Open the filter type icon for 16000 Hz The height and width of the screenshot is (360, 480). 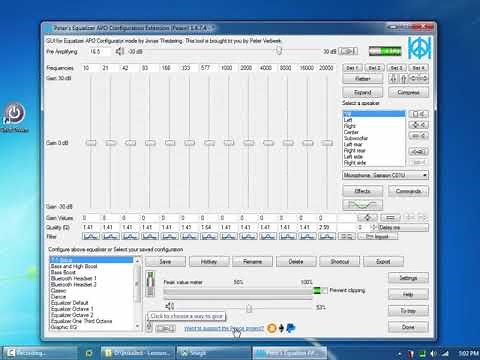[x=307, y=236]
